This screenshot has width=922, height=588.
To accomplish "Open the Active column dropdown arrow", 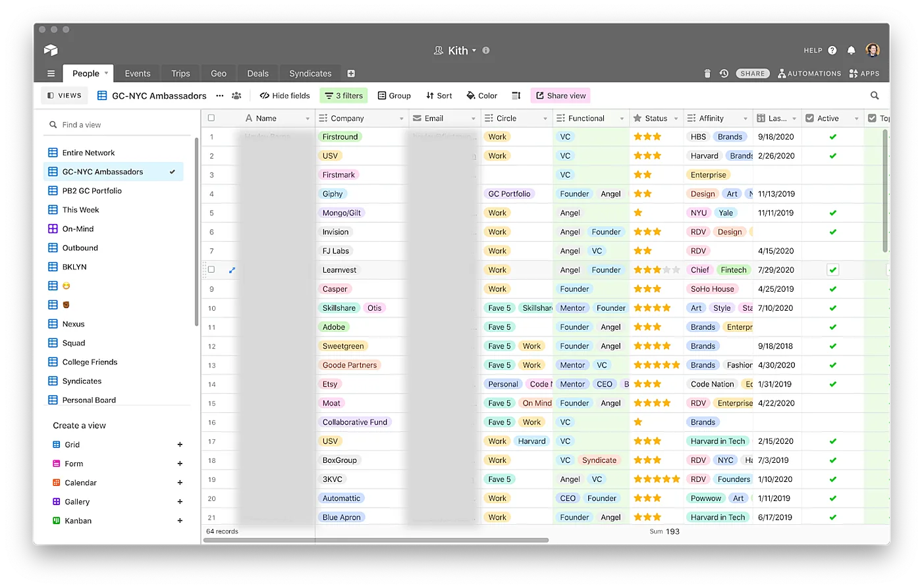I will pos(857,119).
